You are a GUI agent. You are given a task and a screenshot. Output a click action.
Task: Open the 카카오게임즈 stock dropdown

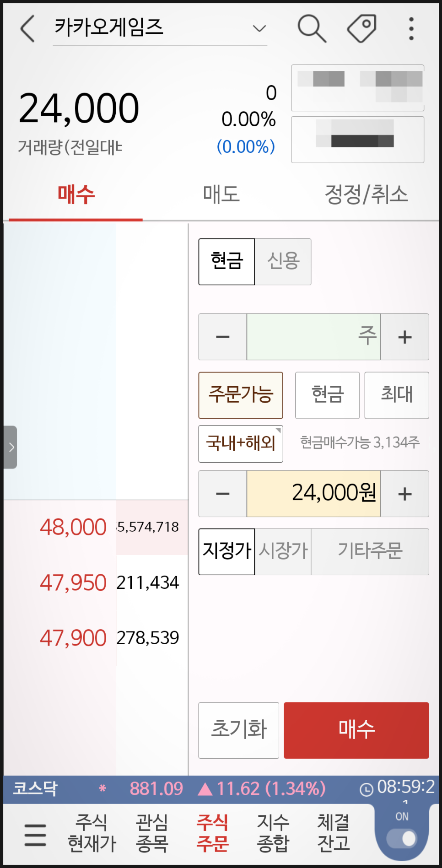(160, 28)
